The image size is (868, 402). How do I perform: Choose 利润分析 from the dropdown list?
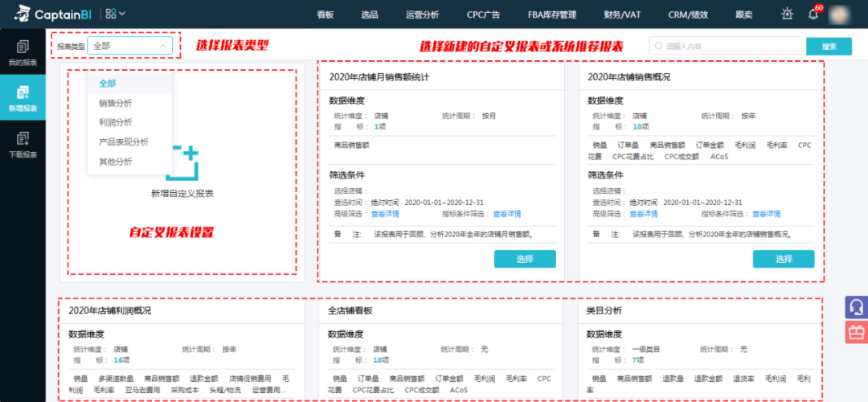(x=116, y=122)
